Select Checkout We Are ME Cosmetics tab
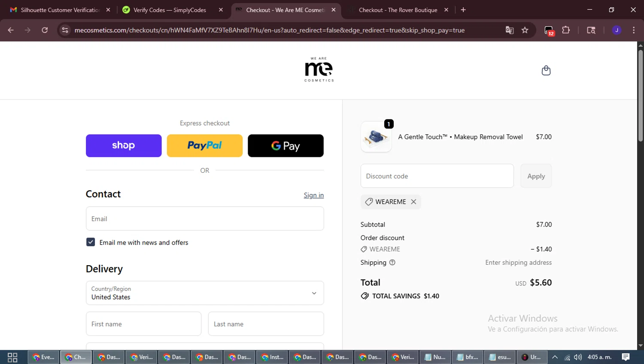 pyautogui.click(x=286, y=10)
